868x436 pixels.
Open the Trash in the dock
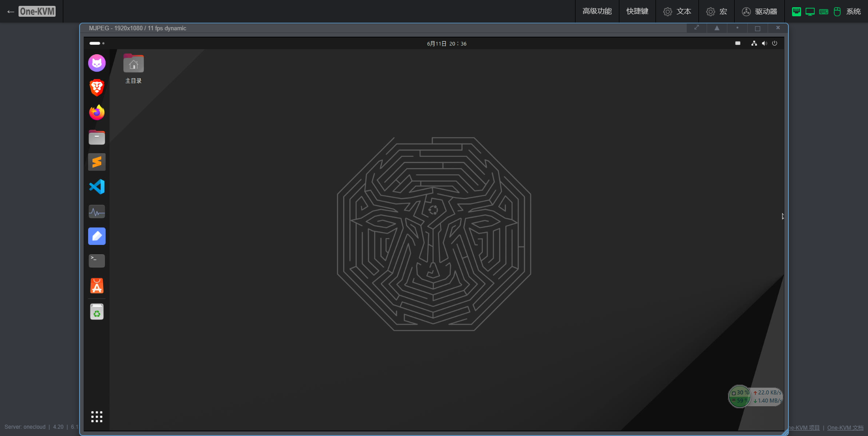point(97,312)
